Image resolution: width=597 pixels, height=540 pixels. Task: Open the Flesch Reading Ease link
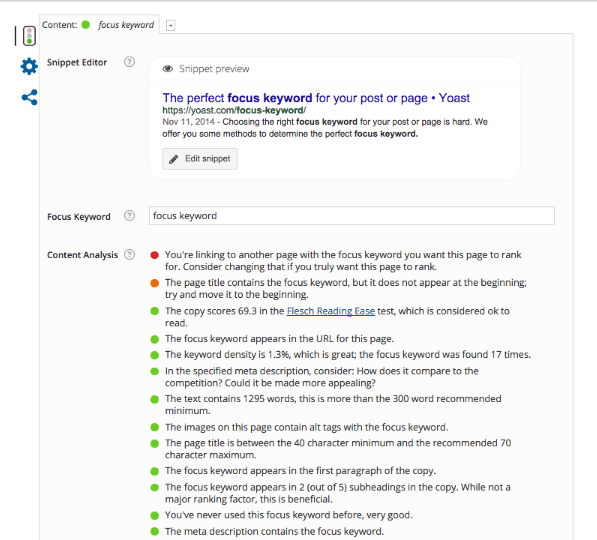330,311
